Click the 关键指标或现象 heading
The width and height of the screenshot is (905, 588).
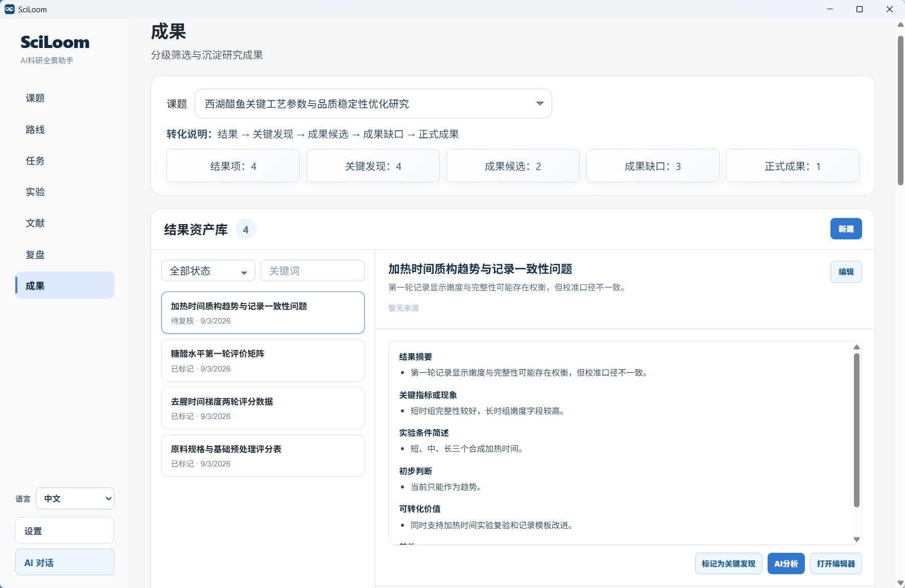coord(428,395)
